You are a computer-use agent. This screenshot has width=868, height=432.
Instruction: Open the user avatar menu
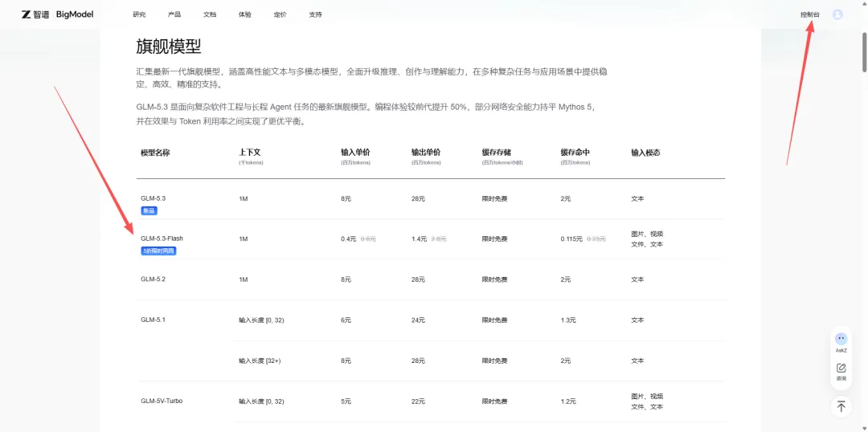tap(837, 14)
